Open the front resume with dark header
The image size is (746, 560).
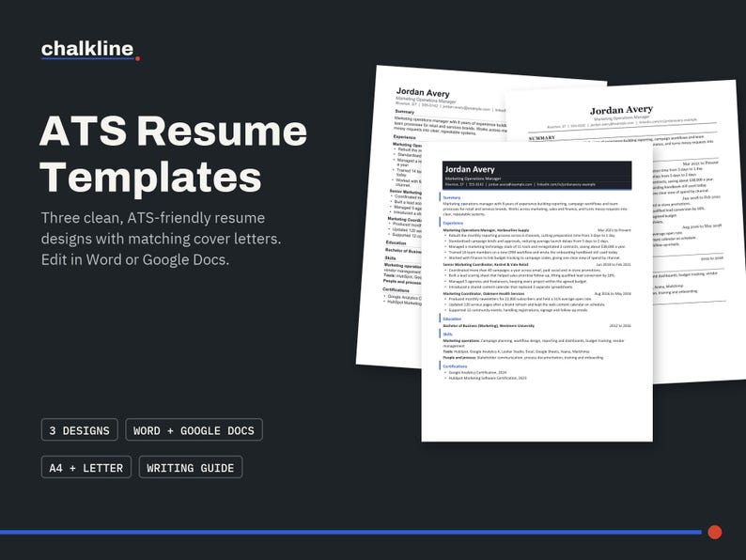click(x=536, y=291)
